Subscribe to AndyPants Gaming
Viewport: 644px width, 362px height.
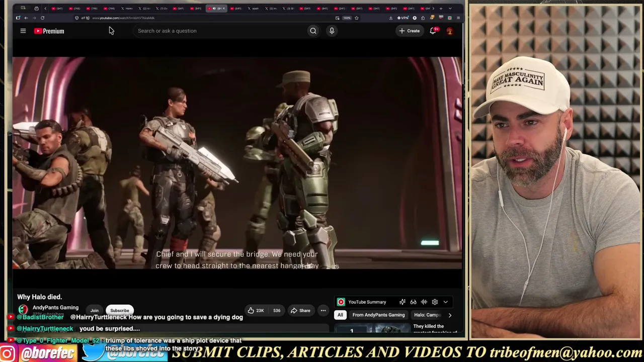pyautogui.click(x=120, y=311)
